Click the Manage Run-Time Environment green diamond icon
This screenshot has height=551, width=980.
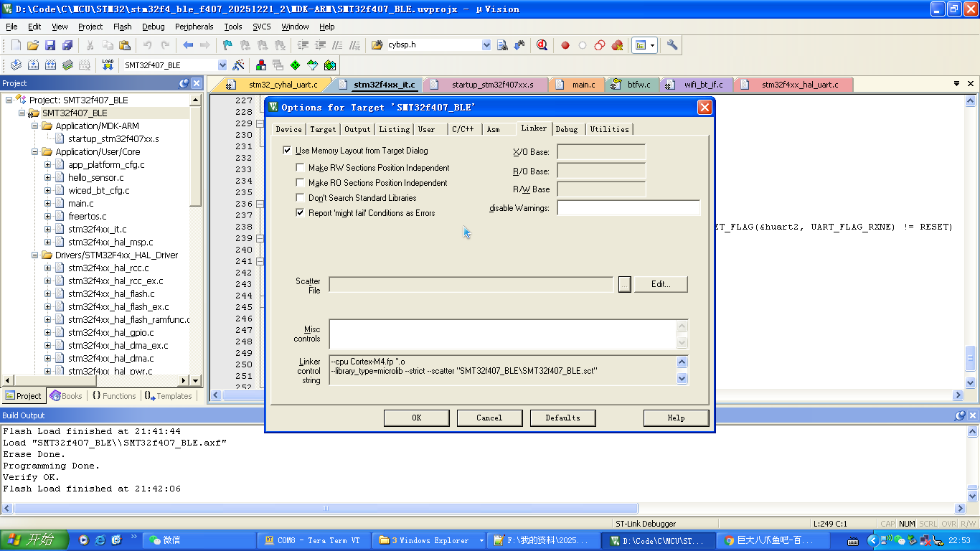pyautogui.click(x=295, y=65)
